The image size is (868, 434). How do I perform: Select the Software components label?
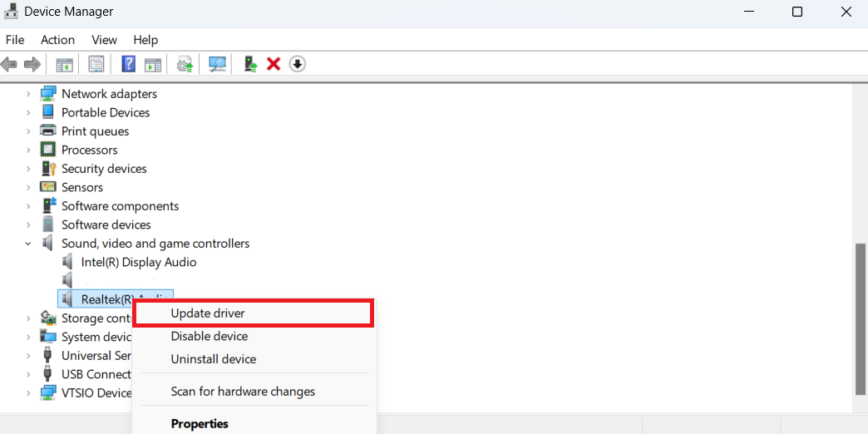[x=120, y=206]
